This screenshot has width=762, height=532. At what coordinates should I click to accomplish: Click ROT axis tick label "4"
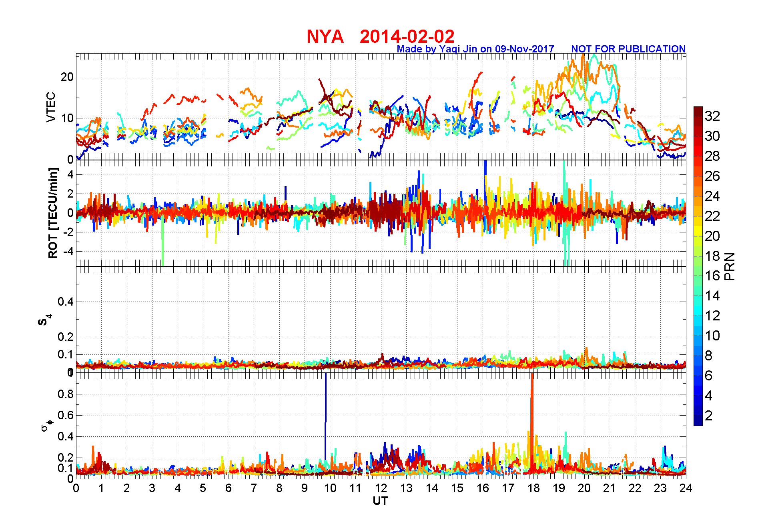(71, 174)
